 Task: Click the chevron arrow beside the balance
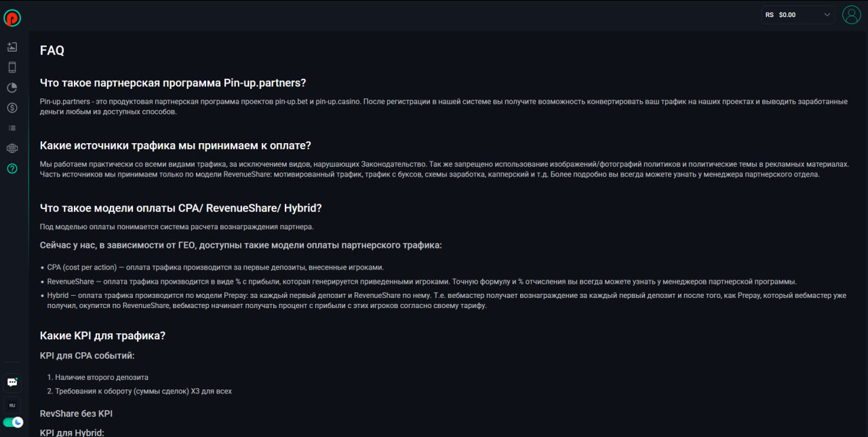click(x=827, y=15)
